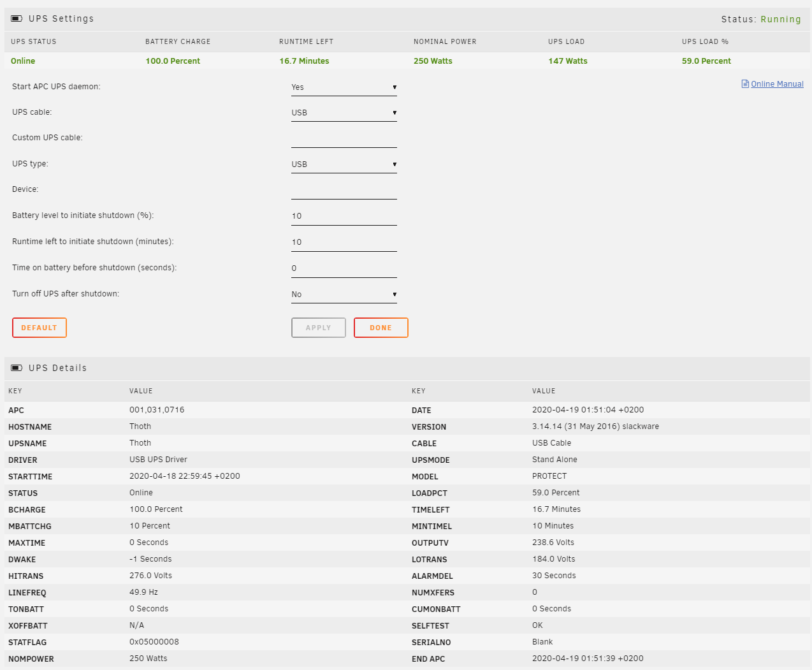The image size is (812, 670).
Task: Click the Online Manual document icon
Action: pyautogui.click(x=745, y=84)
